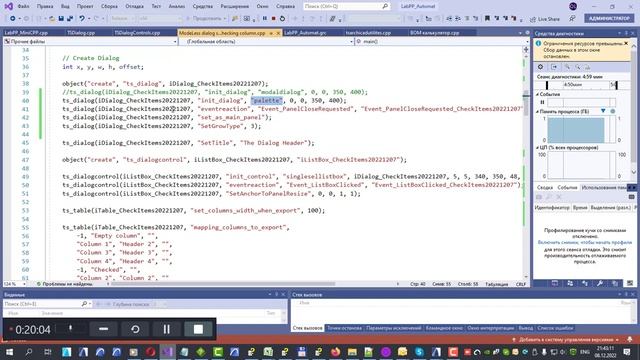Switch to Вывод tab
Image resolution: width=640 pixels, height=360 pixels.
pos(526,328)
